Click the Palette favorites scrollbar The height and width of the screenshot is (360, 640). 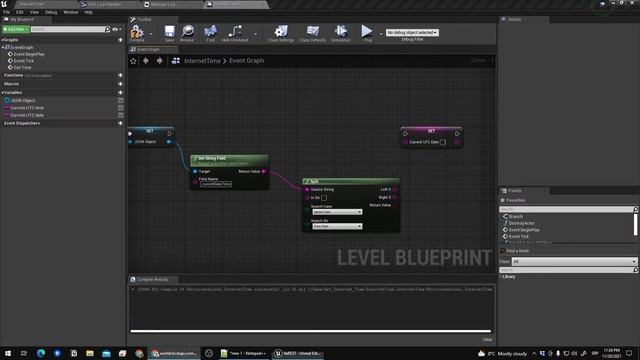coord(635,224)
